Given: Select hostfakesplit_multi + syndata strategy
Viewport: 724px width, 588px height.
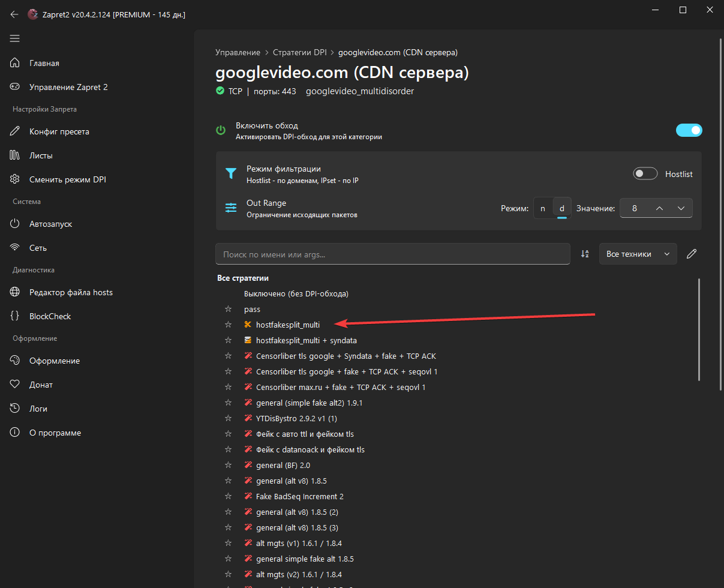Looking at the screenshot, I should pos(307,340).
